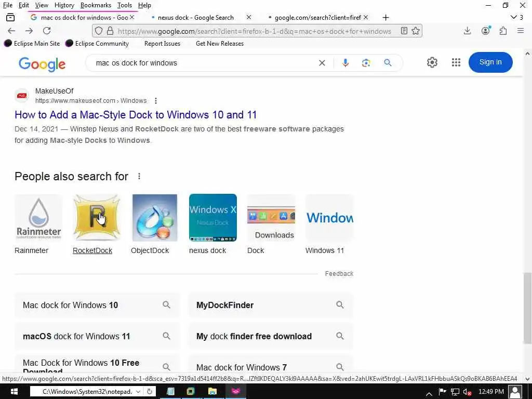Search My dock finder free download suggestion
The width and height of the screenshot is (532, 399).
pos(271,336)
